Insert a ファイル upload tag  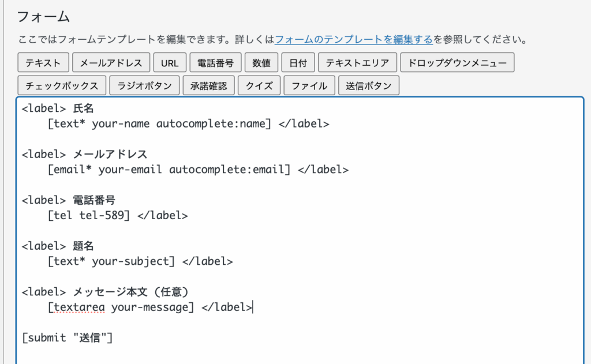[x=309, y=86]
